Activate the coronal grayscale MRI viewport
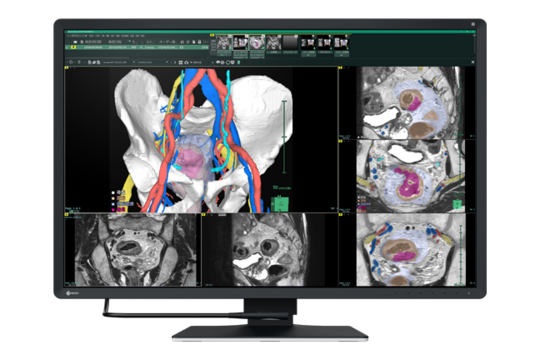Viewport: 540px width, 360px height. pyautogui.click(x=133, y=250)
